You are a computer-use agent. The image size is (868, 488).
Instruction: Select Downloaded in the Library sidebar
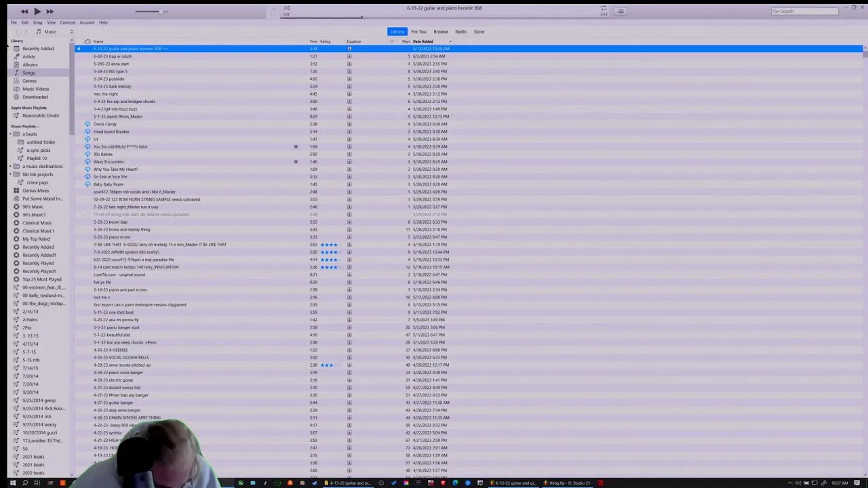[35, 97]
